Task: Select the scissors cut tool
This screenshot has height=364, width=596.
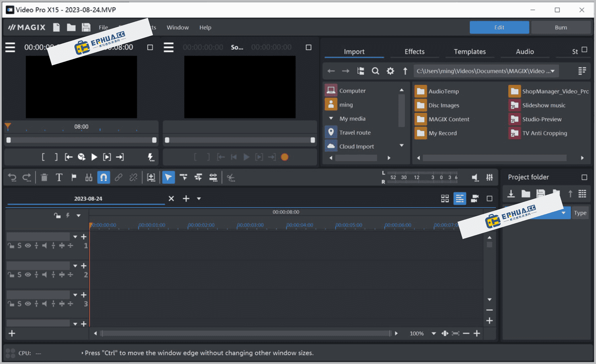Action: coord(231,177)
